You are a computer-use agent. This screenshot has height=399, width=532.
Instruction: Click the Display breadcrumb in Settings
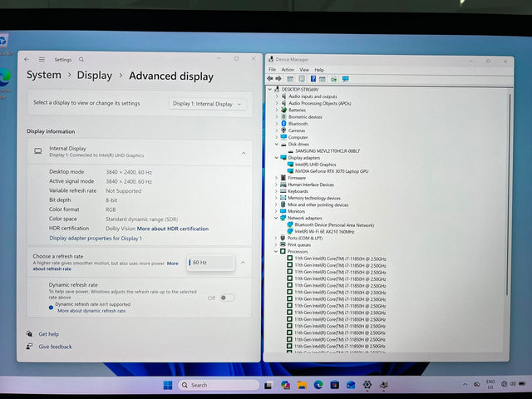(x=94, y=76)
